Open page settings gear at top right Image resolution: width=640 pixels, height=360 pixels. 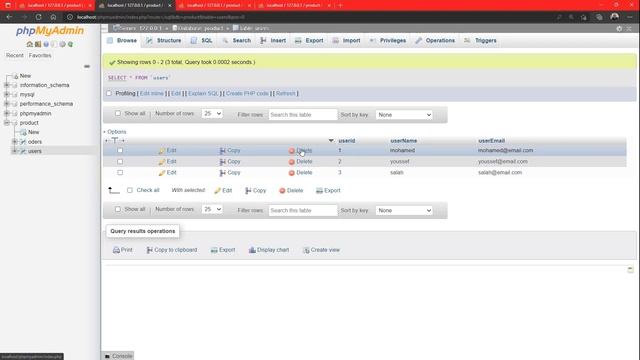[619, 29]
